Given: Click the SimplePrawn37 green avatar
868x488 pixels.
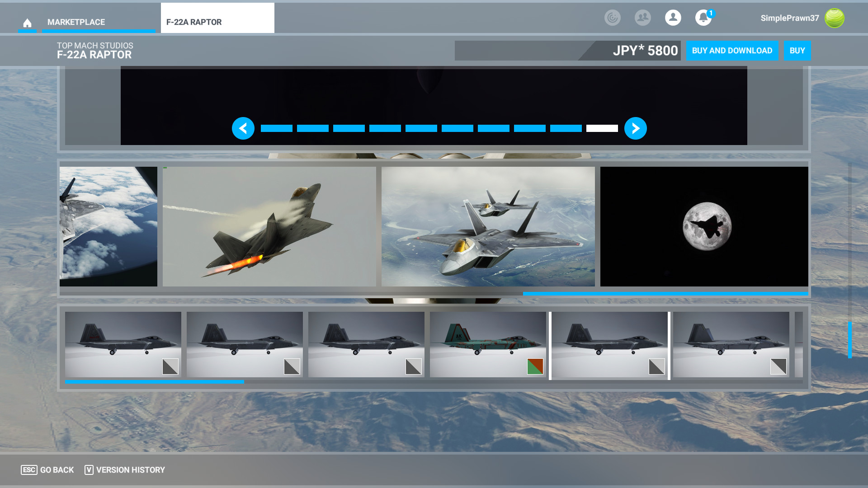Looking at the screenshot, I should click(834, 18).
